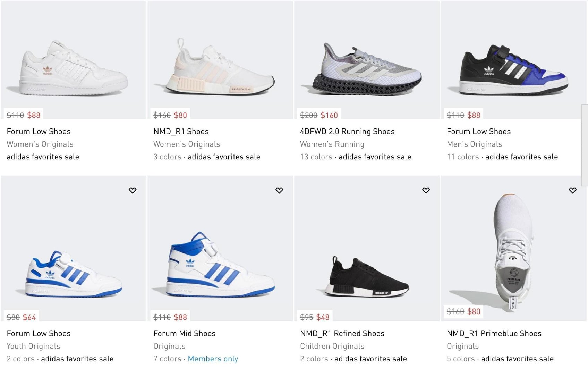Toggle wishlist heart on Forum Mid Shoes
Image resolution: width=588 pixels, height=375 pixels.
tap(279, 190)
